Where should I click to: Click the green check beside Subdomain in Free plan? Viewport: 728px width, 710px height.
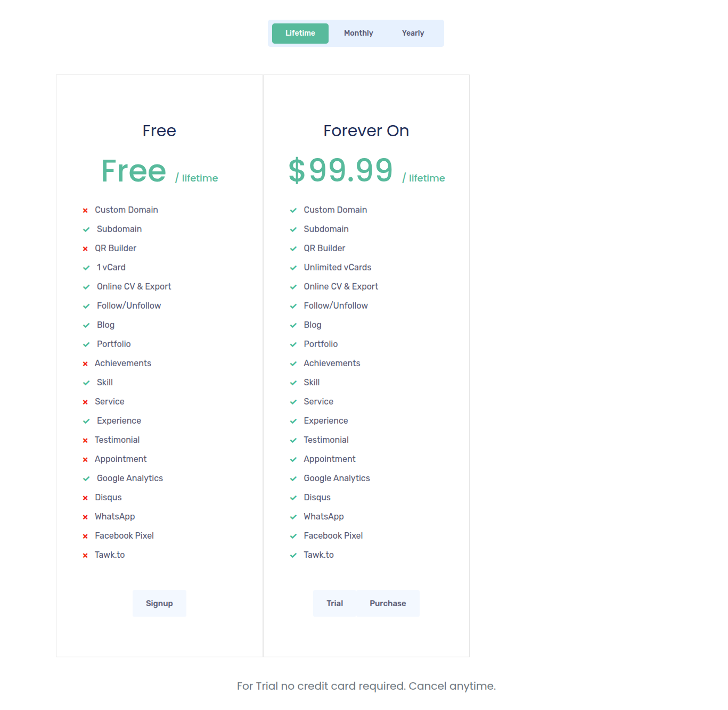pos(87,229)
